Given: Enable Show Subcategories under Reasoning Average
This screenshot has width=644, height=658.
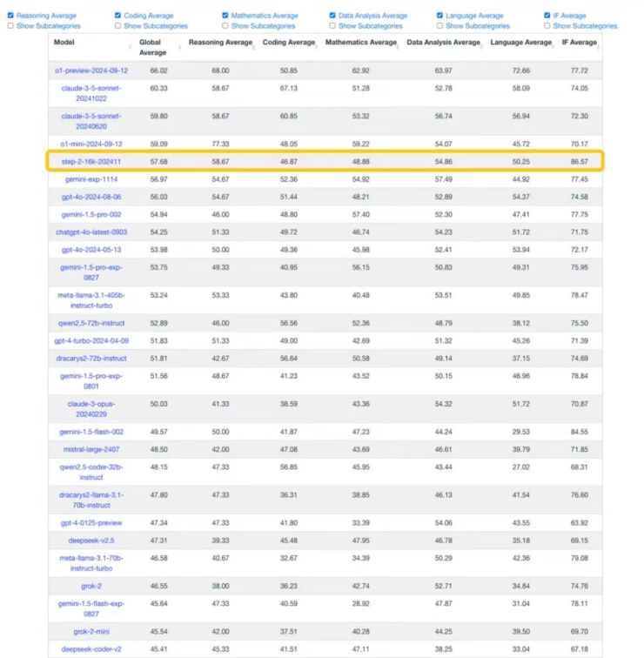Looking at the screenshot, I should pyautogui.click(x=10, y=26).
